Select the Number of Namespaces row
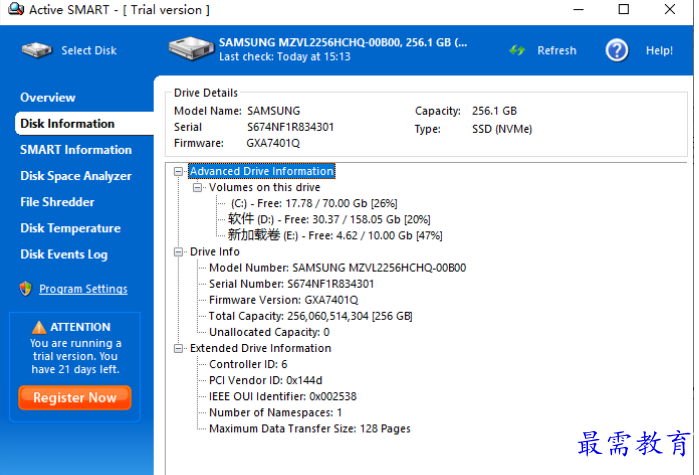This screenshot has width=699, height=475. pyautogui.click(x=275, y=413)
